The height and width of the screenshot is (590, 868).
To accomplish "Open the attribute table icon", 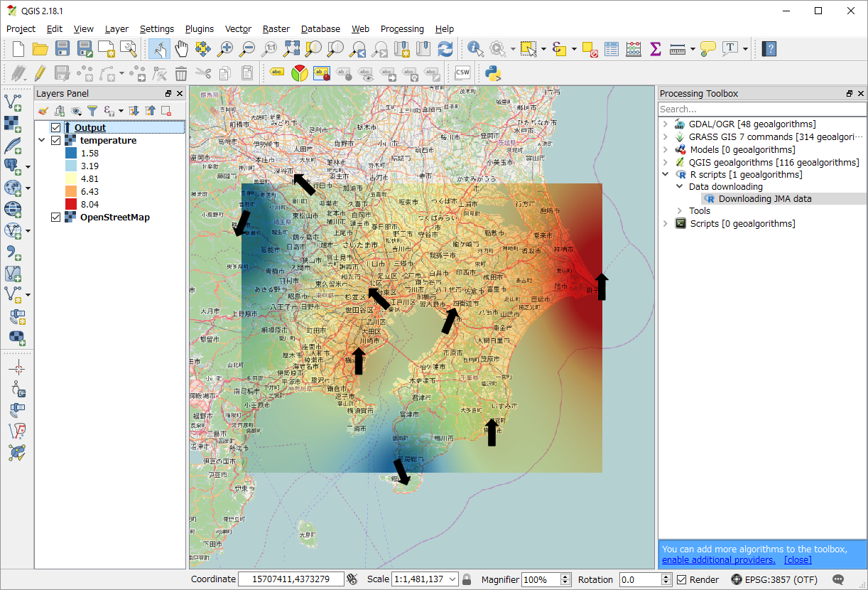I will click(612, 49).
